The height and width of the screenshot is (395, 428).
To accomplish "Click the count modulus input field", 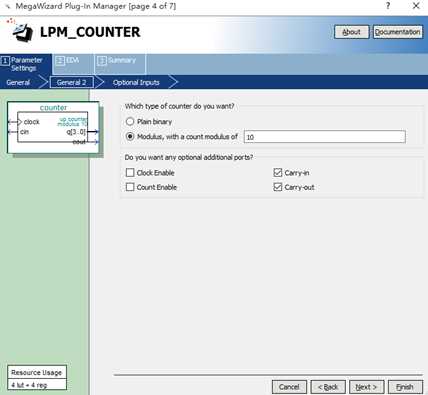I will click(325, 137).
